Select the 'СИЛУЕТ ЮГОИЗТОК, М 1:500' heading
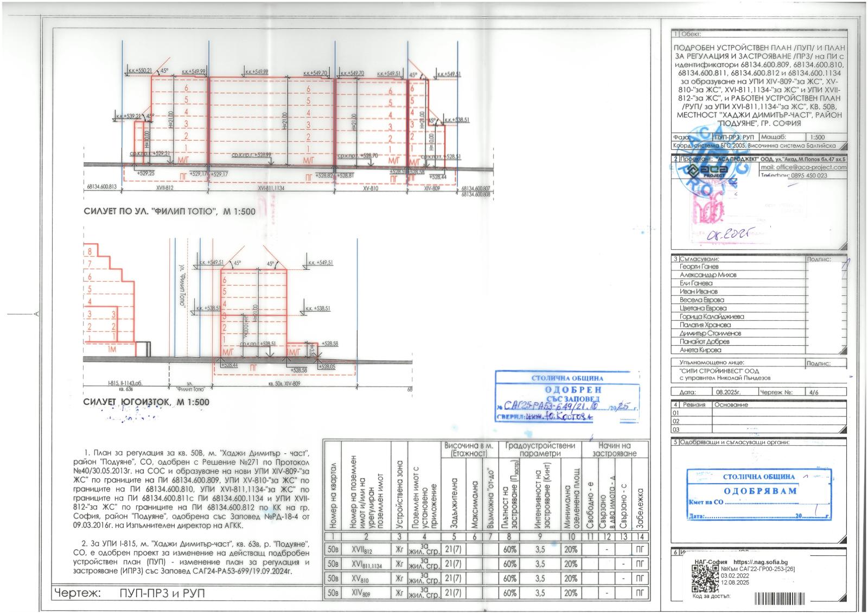 click(146, 402)
